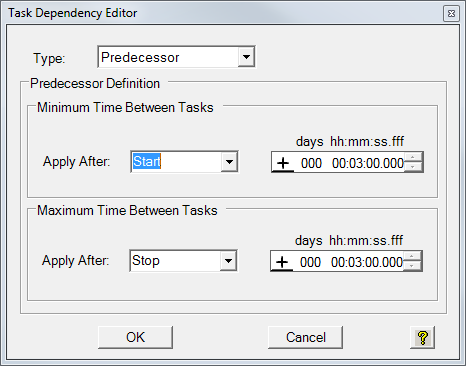Decrement the Minimum Time spinner down arrow
This screenshot has width=466, height=366.
(413, 167)
